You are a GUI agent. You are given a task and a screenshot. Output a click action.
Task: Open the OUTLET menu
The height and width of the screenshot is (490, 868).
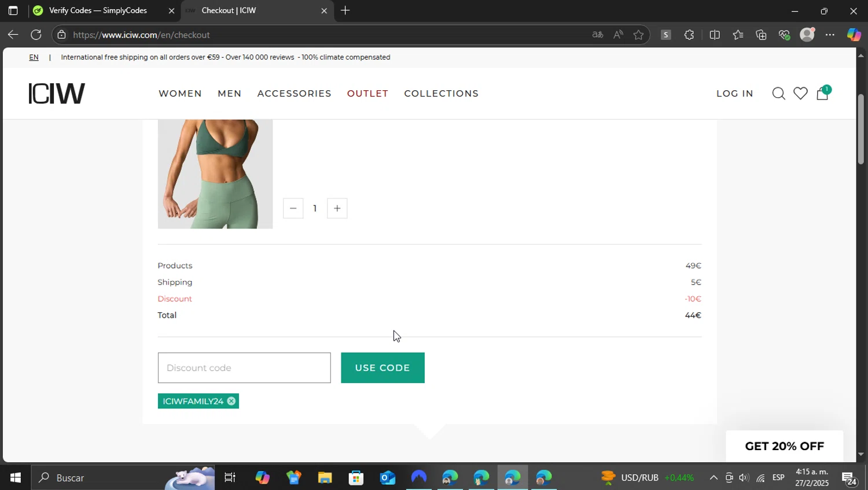[367, 93]
